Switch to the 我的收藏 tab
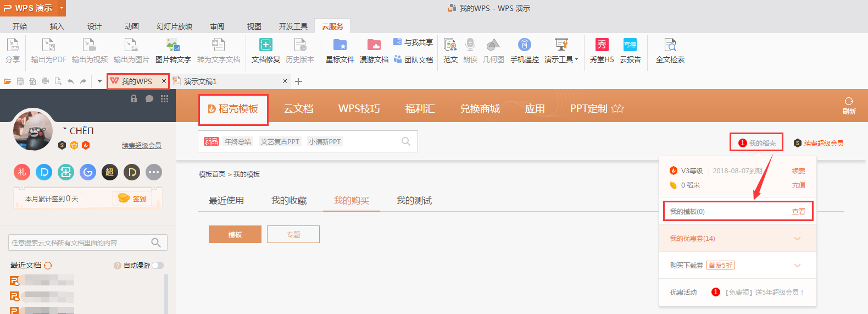Image resolution: width=868 pixels, height=314 pixels. [x=288, y=201]
